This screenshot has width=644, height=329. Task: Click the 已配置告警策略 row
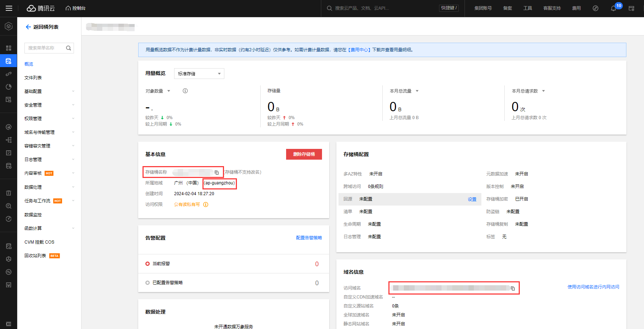pos(234,283)
